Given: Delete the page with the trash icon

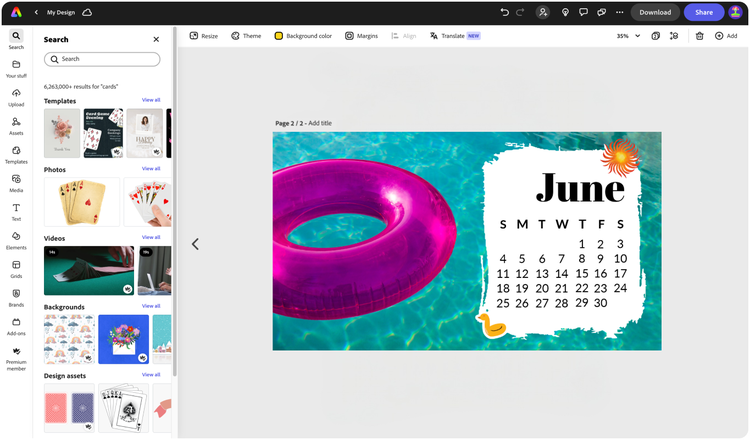Looking at the screenshot, I should pos(699,36).
